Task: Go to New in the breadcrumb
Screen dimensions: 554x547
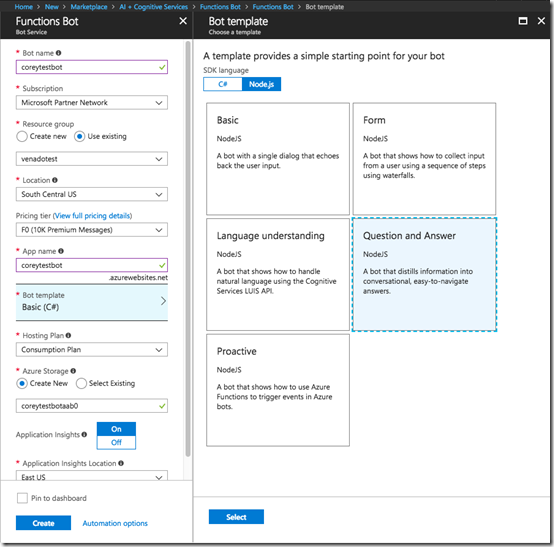Action: click(x=52, y=7)
